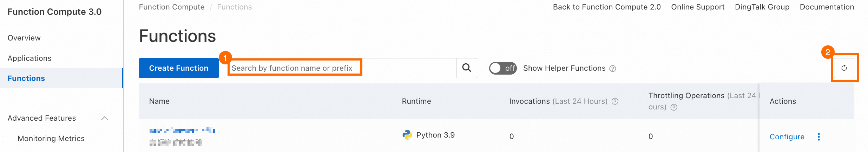Open the Overview page in sidebar

[24, 38]
